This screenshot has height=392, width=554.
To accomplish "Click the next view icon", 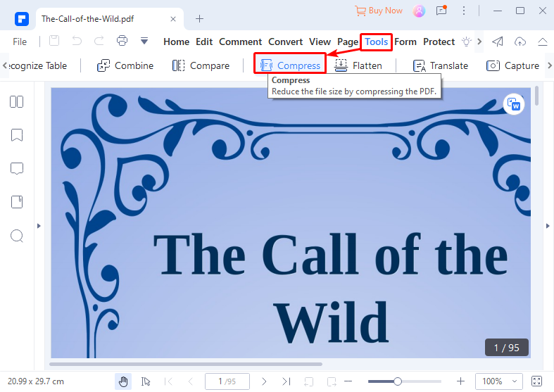I will pyautogui.click(x=332, y=381).
